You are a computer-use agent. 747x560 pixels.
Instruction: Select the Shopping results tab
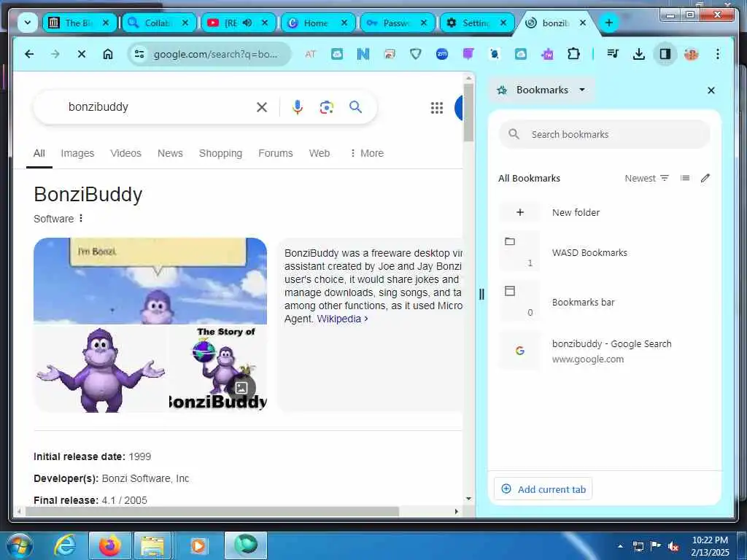click(x=220, y=153)
